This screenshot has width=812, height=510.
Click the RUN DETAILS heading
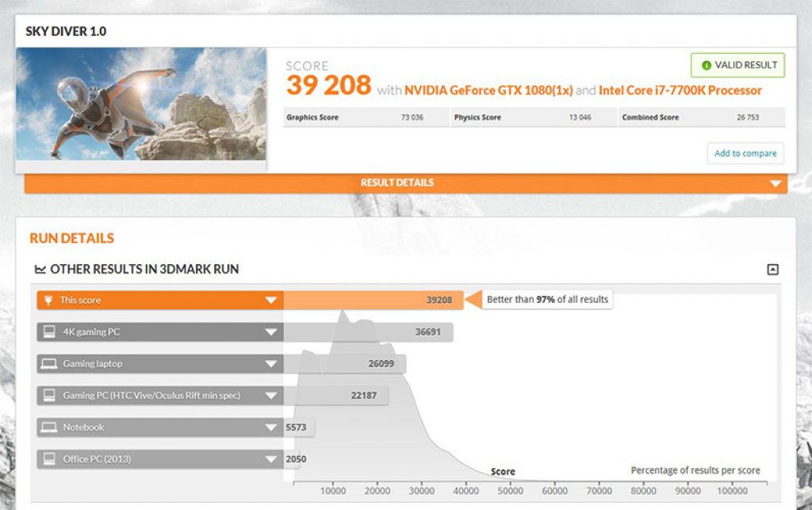[71, 238]
